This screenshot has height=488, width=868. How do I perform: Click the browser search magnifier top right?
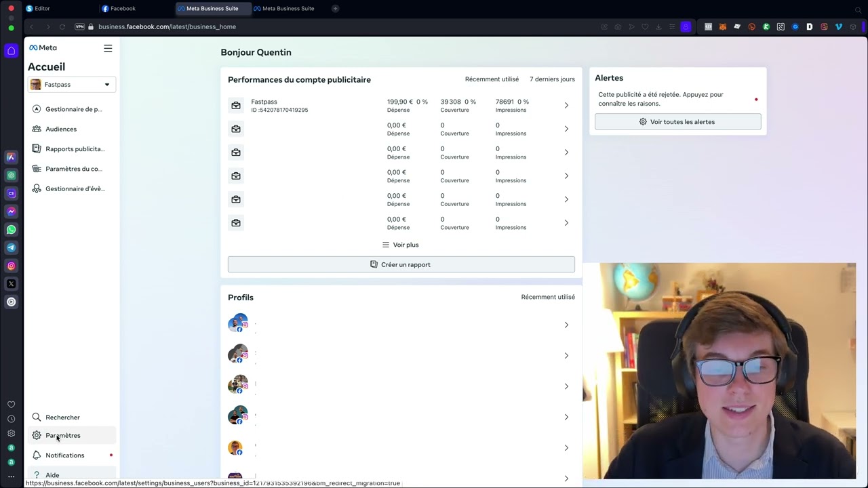point(859,10)
